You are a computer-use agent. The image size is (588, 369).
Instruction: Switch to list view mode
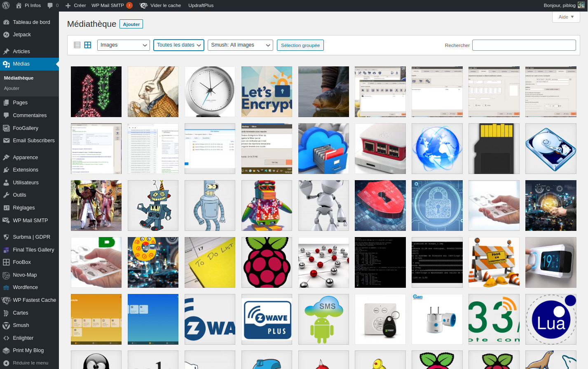(x=77, y=45)
